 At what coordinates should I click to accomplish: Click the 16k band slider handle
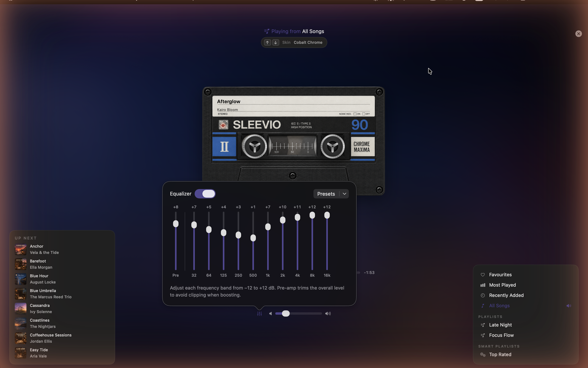pos(327,215)
